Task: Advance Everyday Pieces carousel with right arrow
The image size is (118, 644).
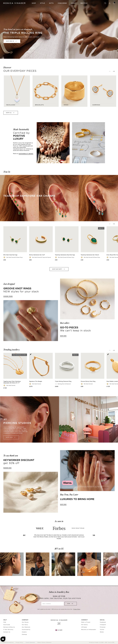Action: tap(114, 71)
